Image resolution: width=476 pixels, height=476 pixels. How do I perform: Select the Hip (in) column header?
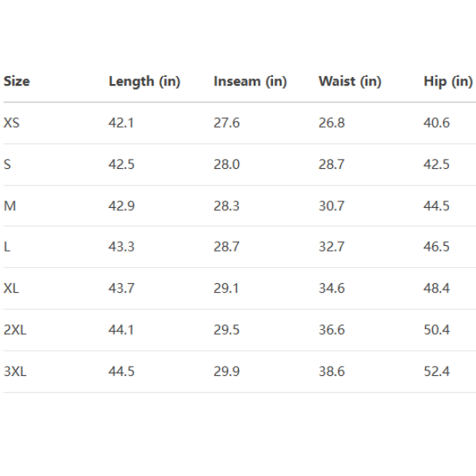[x=448, y=81]
